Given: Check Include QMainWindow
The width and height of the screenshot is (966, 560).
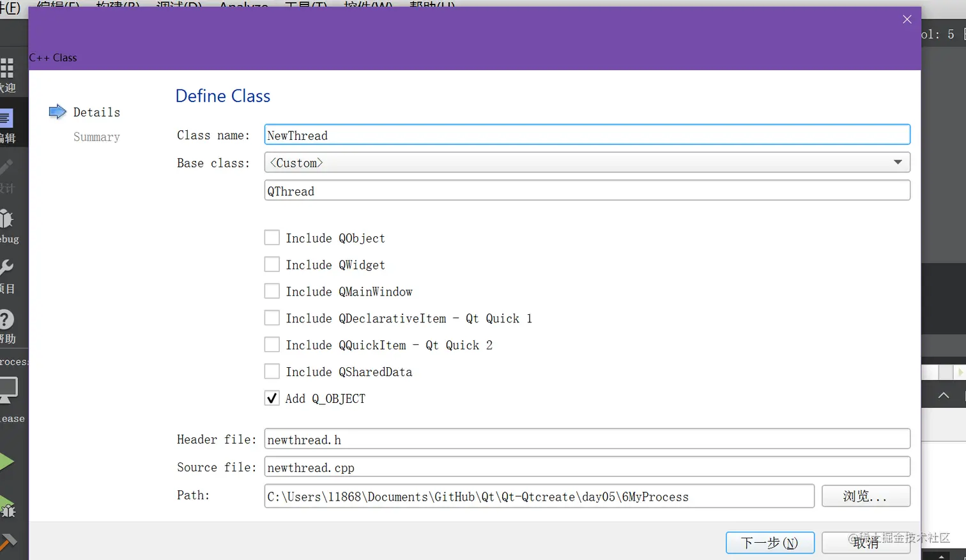Looking at the screenshot, I should pos(272,291).
